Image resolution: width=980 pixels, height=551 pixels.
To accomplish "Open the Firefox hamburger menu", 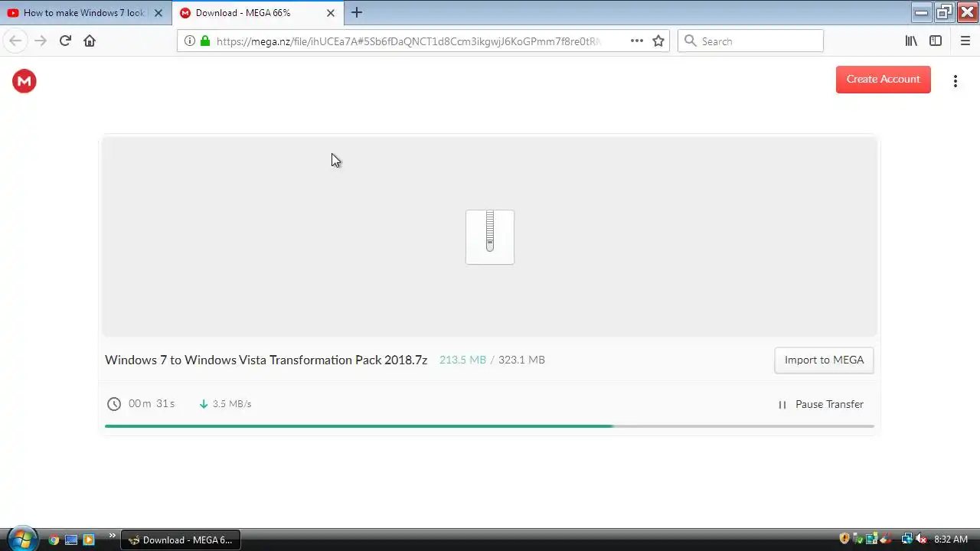I will [965, 41].
